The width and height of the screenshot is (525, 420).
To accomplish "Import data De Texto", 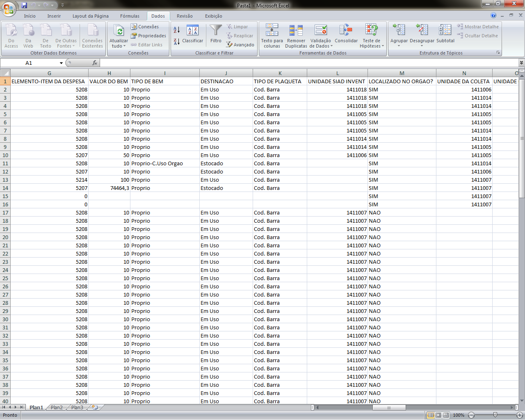I will coord(46,36).
